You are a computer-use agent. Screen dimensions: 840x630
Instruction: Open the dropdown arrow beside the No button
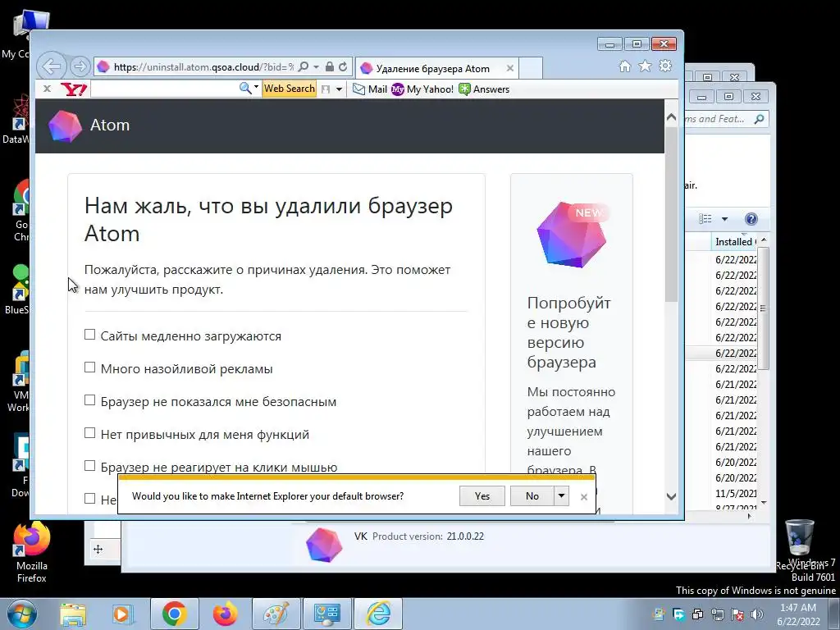point(561,496)
